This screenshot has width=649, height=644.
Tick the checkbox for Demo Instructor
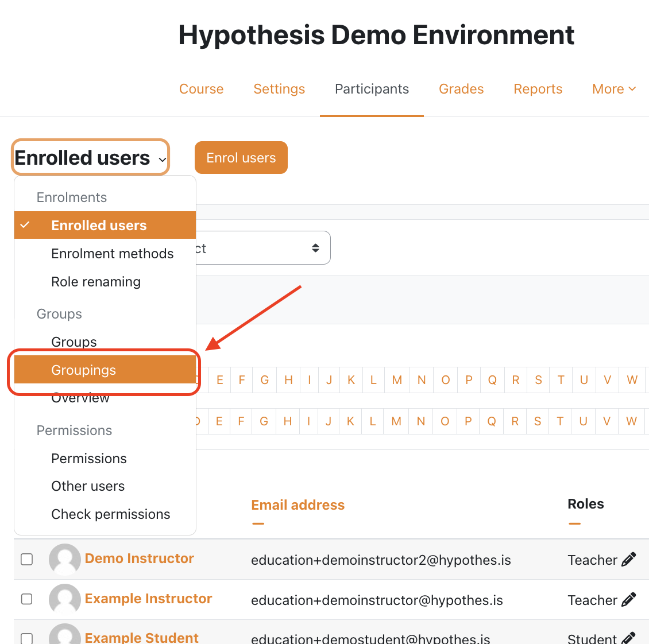click(27, 559)
